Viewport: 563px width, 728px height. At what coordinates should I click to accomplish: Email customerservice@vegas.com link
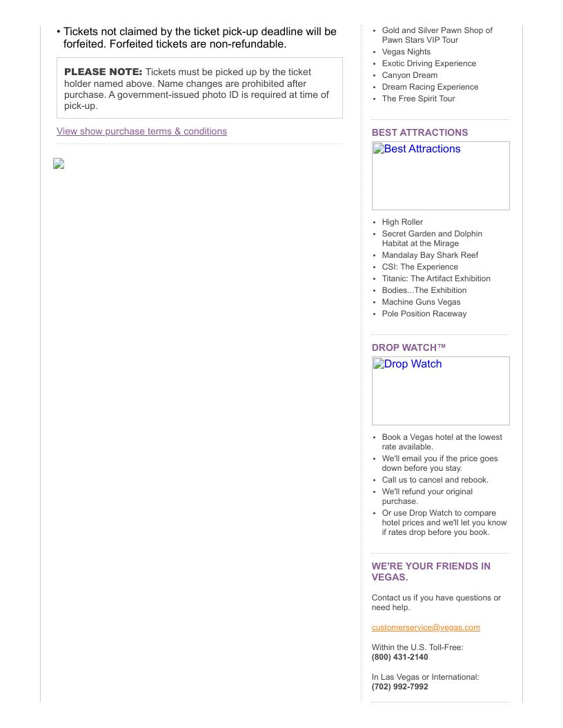coord(426,627)
